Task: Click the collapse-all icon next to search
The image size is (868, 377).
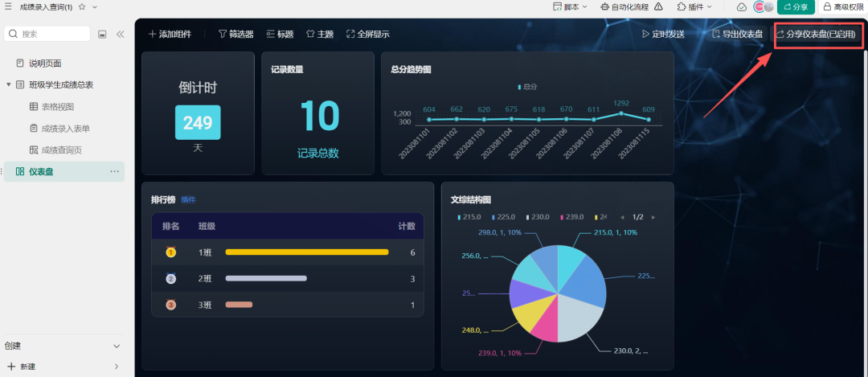Action: [x=102, y=35]
